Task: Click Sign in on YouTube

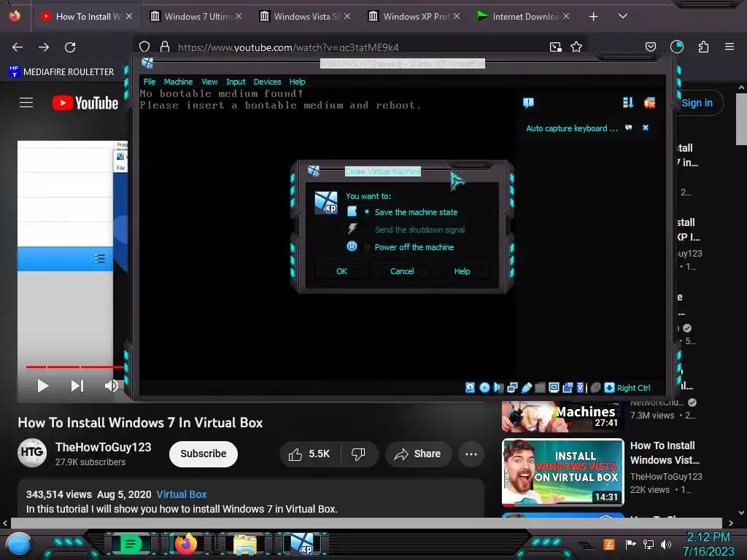Action: [697, 103]
